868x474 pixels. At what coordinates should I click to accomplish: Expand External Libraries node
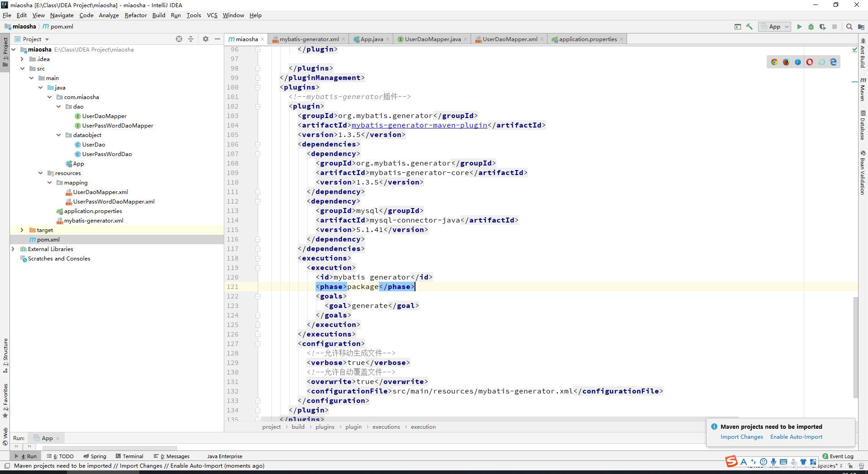point(13,249)
